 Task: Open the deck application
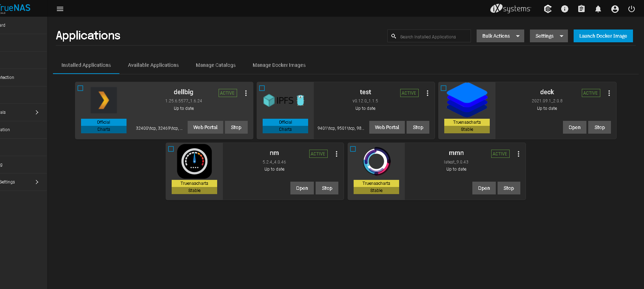(575, 127)
